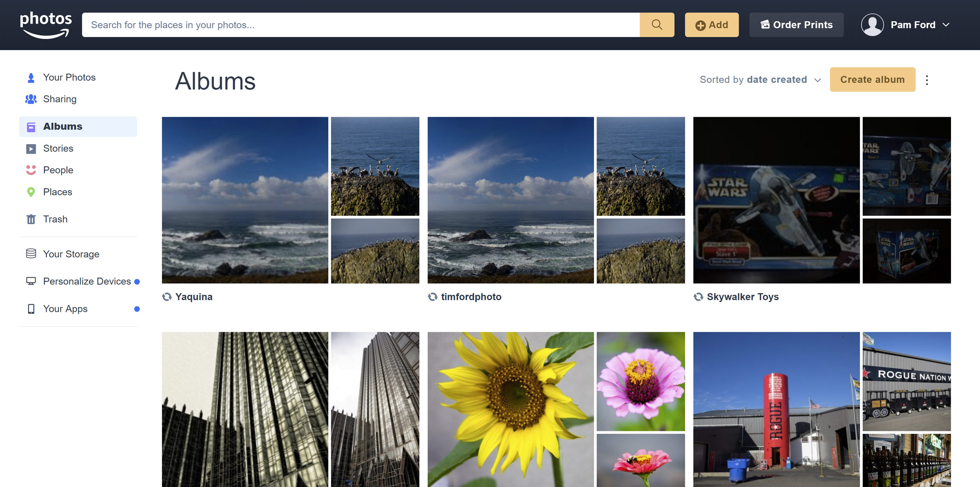Open the three-dot more options menu
Image resolution: width=980 pixels, height=487 pixels.
coord(927,80)
